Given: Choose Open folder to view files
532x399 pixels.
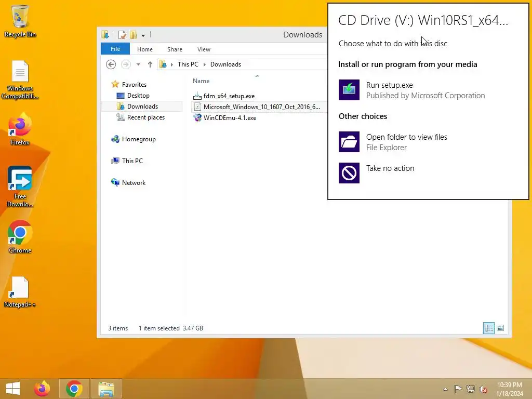Looking at the screenshot, I should (406, 142).
